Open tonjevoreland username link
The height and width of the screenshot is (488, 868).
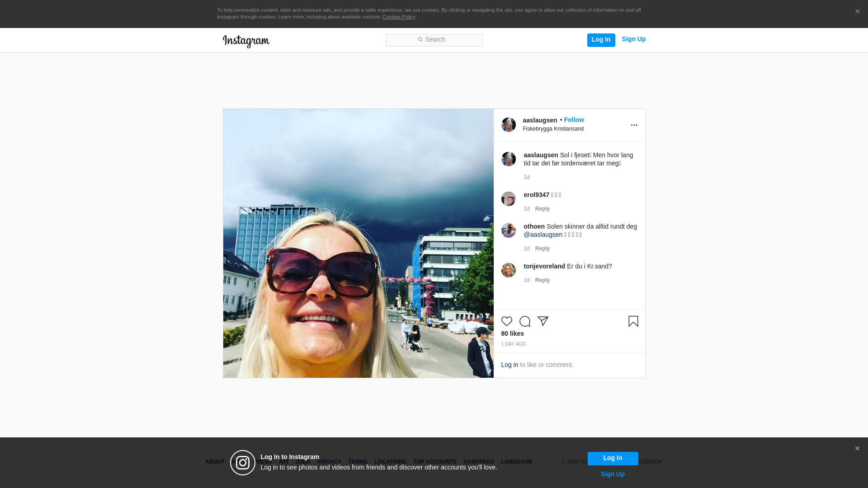[544, 266]
